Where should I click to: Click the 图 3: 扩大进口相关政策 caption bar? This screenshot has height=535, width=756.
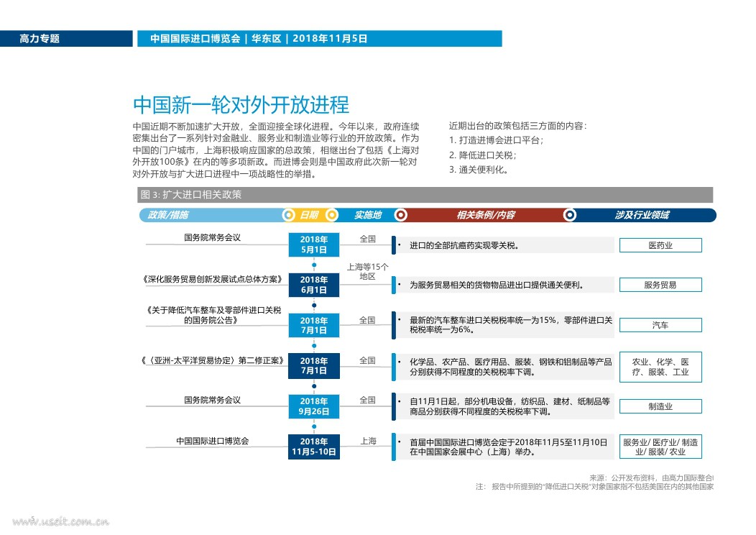click(425, 195)
